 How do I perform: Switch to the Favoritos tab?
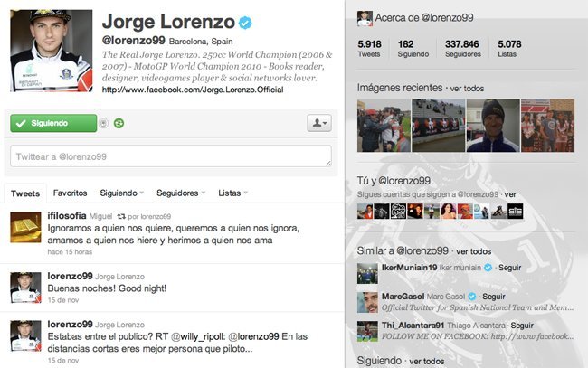coord(71,193)
